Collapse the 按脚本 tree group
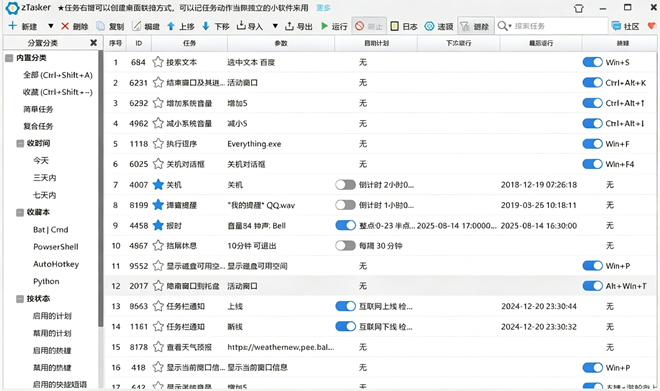 pyautogui.click(x=20, y=213)
